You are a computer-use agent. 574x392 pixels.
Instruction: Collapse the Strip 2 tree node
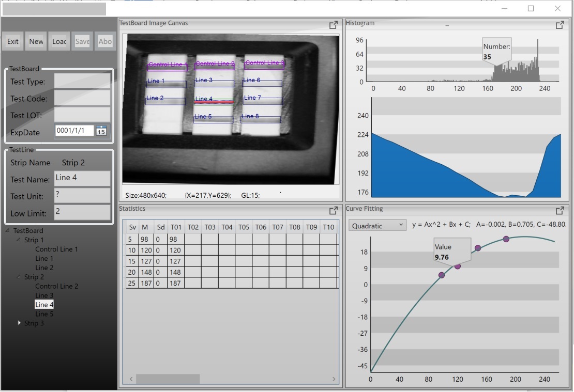pos(19,277)
